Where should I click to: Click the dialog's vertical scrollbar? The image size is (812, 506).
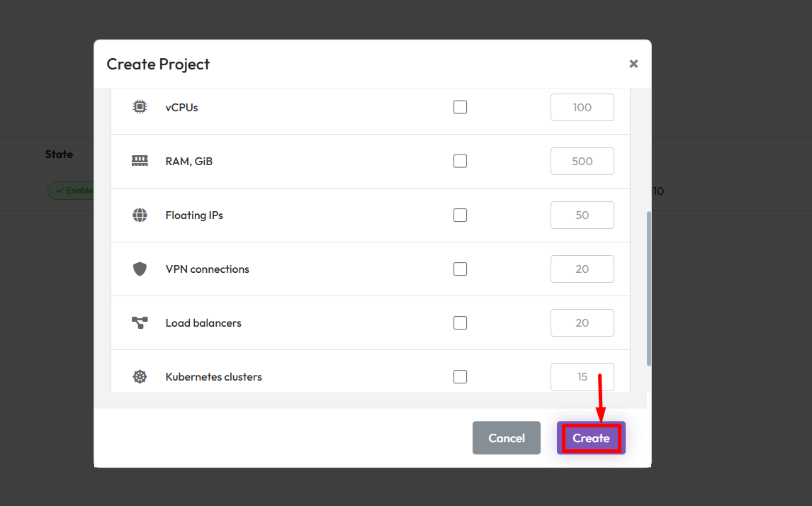pos(649,287)
